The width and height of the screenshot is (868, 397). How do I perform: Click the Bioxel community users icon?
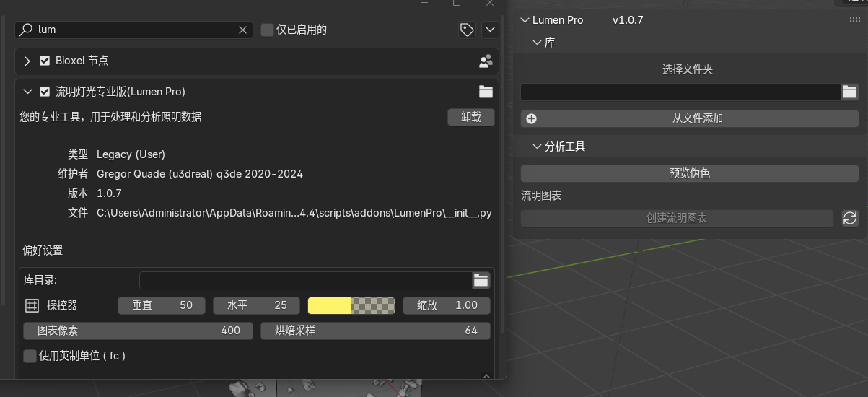coord(486,61)
